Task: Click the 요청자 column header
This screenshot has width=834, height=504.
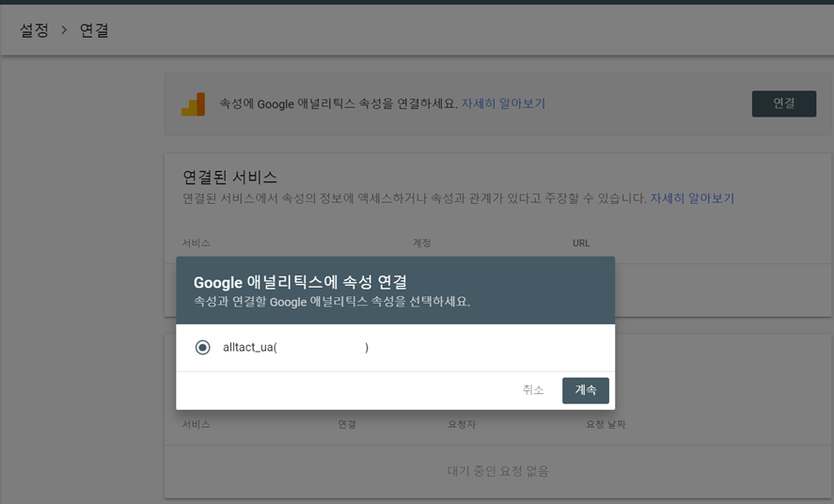Action: click(x=462, y=424)
